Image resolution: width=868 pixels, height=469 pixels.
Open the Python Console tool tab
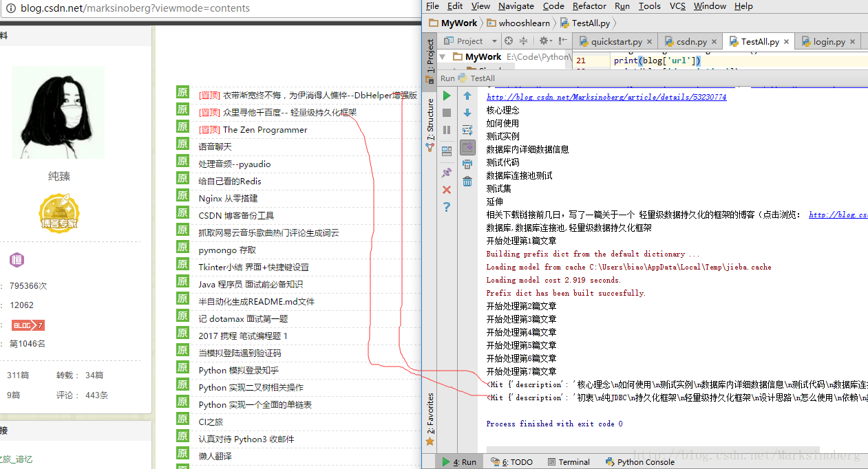point(640,462)
